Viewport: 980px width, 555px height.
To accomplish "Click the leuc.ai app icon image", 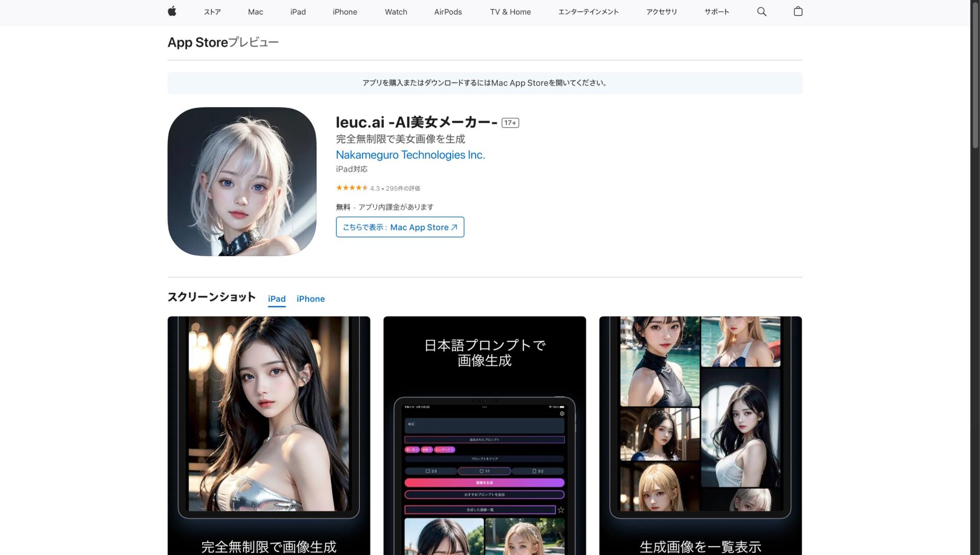I will (x=242, y=181).
